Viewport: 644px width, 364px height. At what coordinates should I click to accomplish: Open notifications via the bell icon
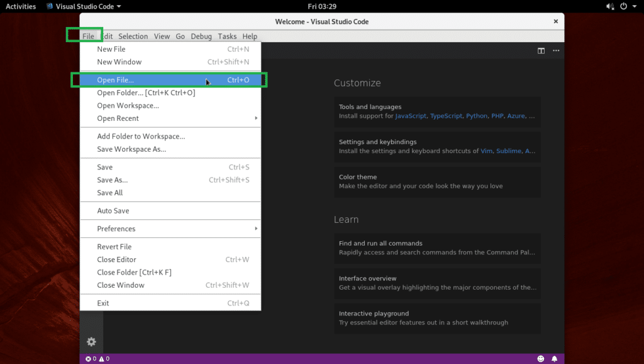pos(554,358)
